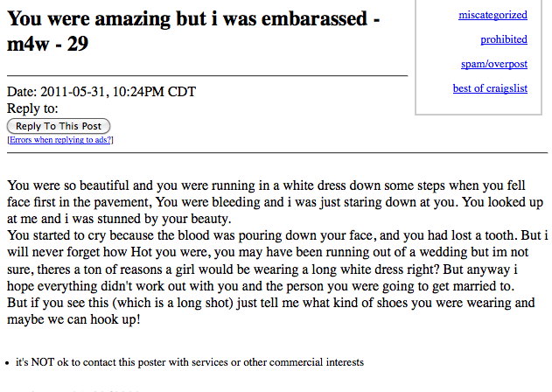Click the bullet point before the notice
This screenshot has width=552, height=392.
coord(8,363)
